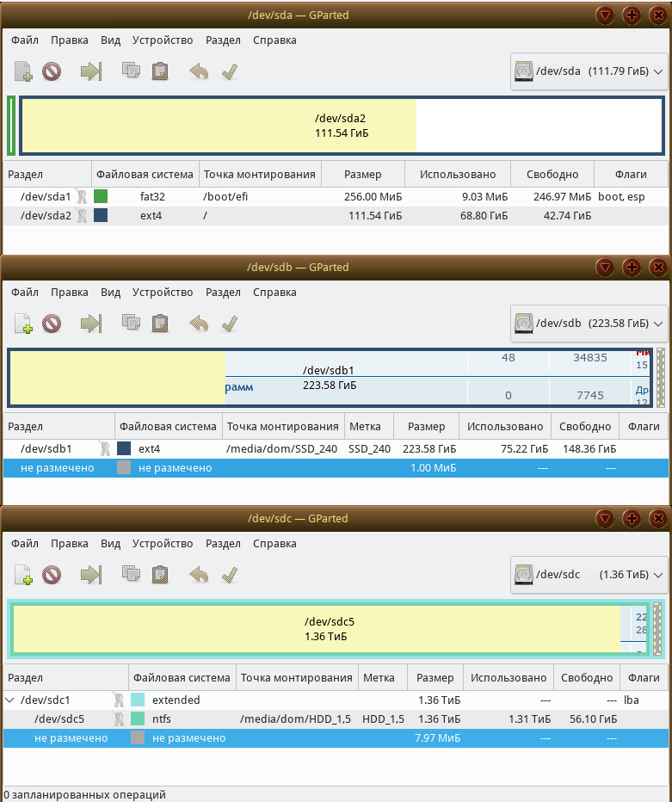Select the /dev/sda2 partition row
Image resolution: width=672 pixels, height=802 pixels.
pyautogui.click(x=336, y=215)
